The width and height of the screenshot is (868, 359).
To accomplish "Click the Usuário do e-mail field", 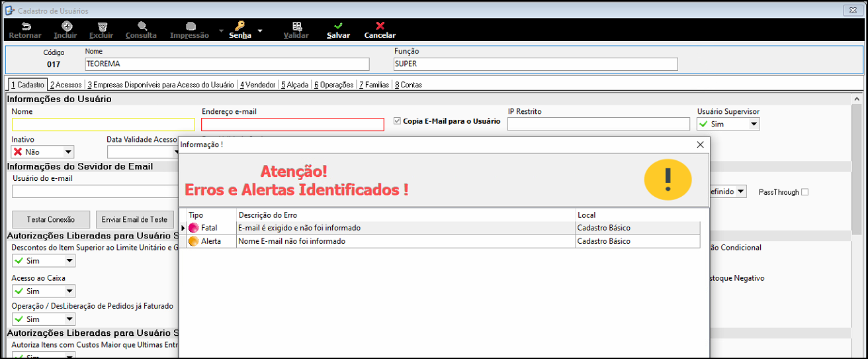I will tap(95, 191).
